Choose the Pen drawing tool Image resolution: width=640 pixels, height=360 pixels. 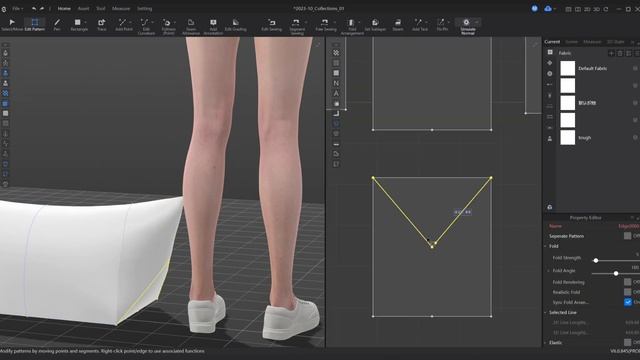[57, 25]
